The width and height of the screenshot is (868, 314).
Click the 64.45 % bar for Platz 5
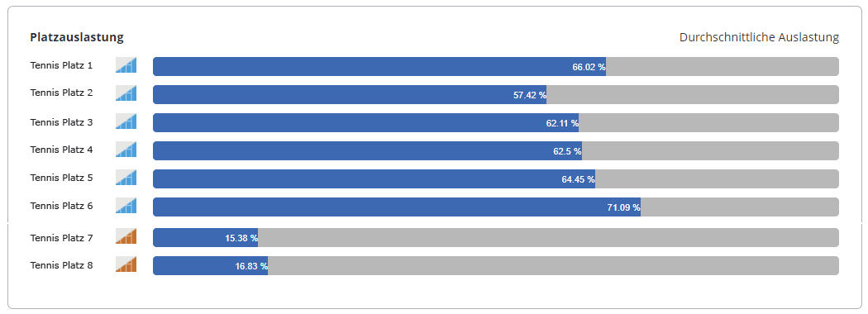(374, 178)
